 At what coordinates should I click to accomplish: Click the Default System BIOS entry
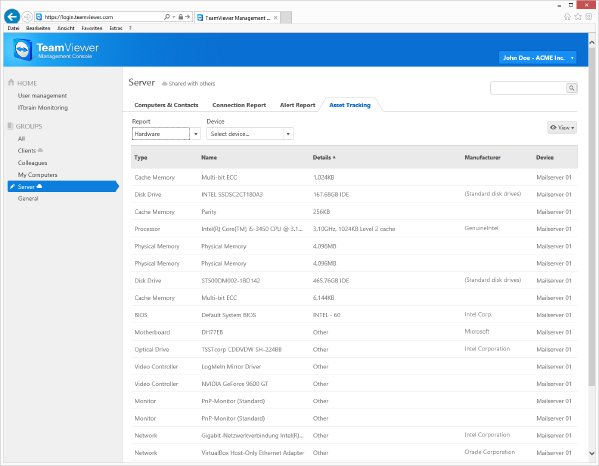pos(229,315)
